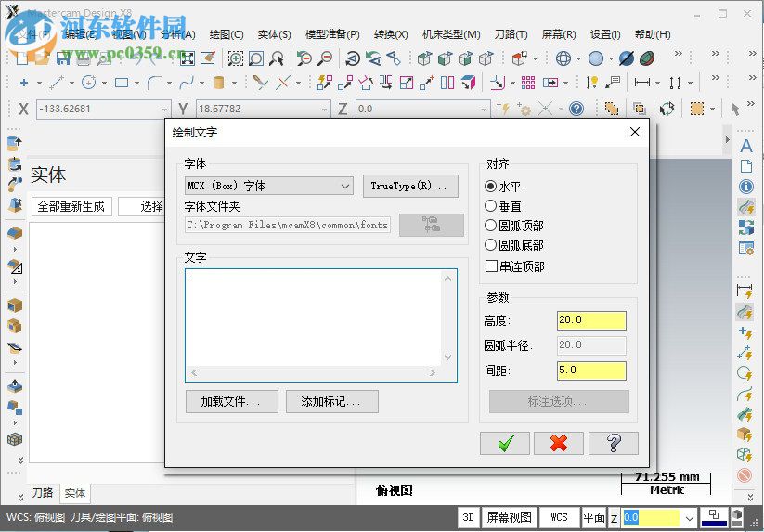Click the red disabled circle icon

click(x=745, y=474)
